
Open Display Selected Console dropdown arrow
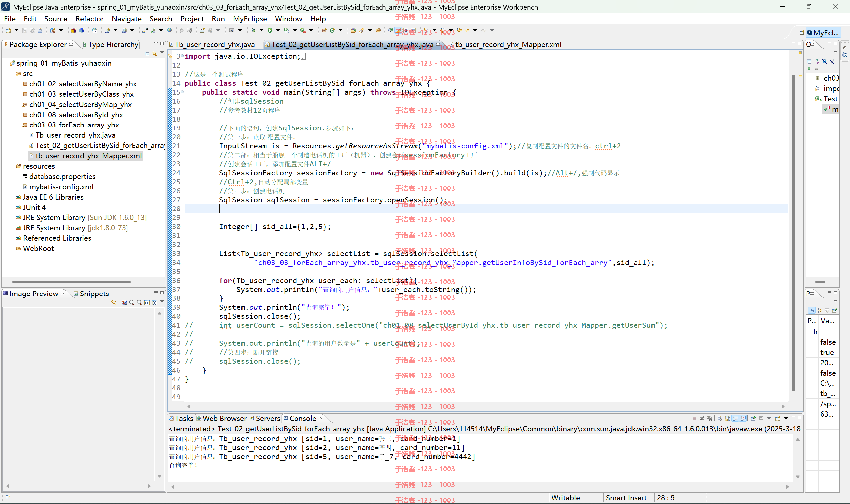point(769,418)
